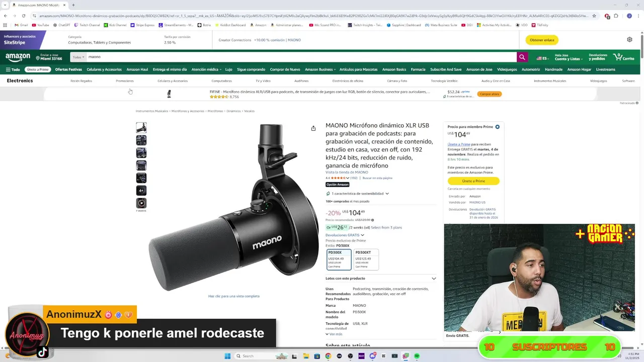Open File Explorer from the taskbar
The height and width of the screenshot is (362, 644).
coord(306,356)
